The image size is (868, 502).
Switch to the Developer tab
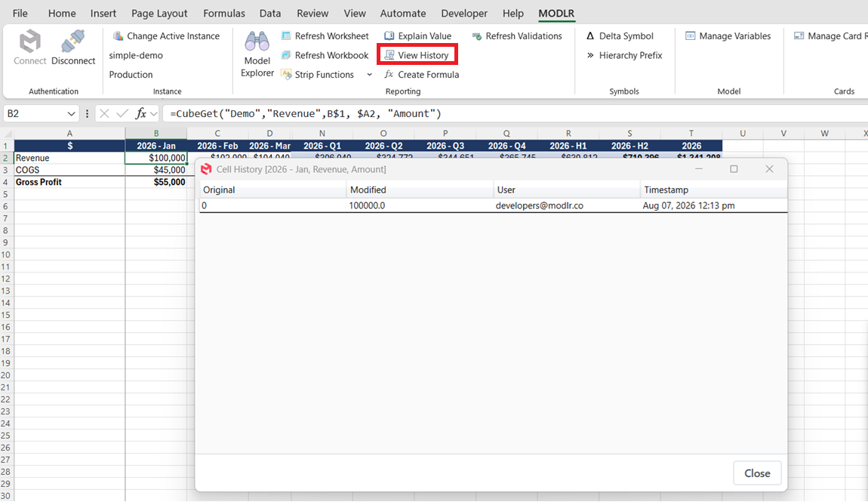tap(464, 14)
